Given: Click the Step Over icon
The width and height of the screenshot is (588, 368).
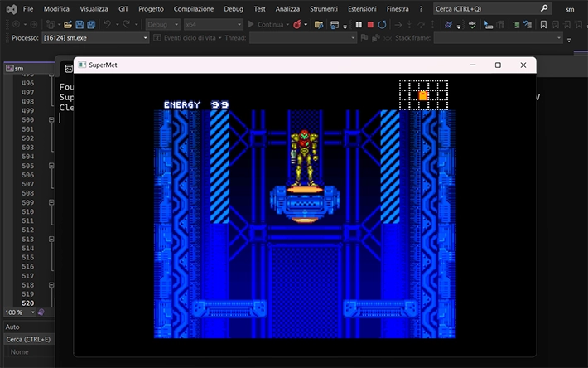Looking at the screenshot, I should [x=422, y=25].
